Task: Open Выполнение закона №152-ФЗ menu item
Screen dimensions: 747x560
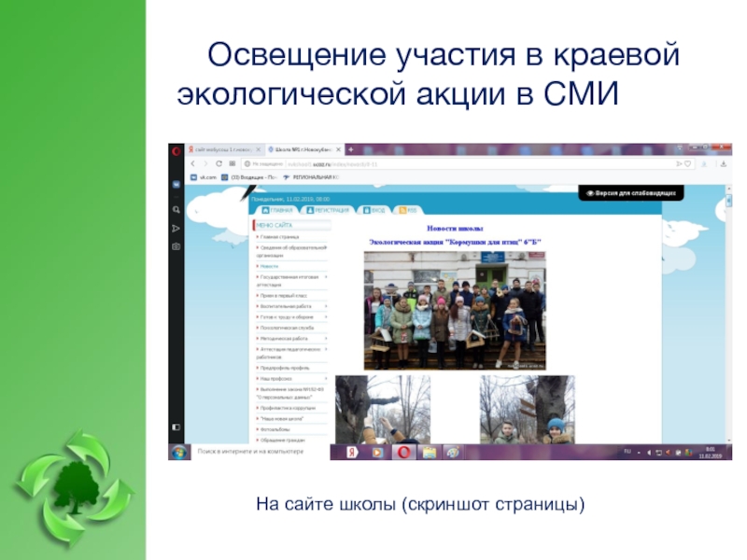Action: [x=290, y=393]
